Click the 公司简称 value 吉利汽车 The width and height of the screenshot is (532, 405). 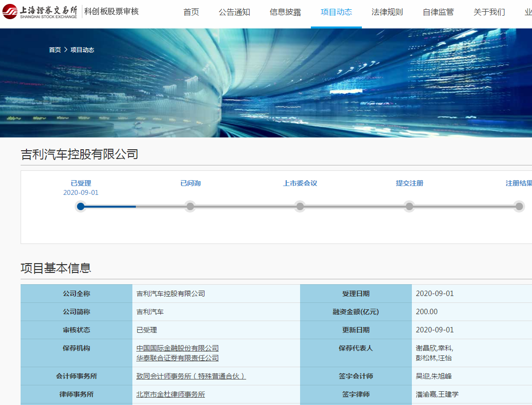[150, 312]
